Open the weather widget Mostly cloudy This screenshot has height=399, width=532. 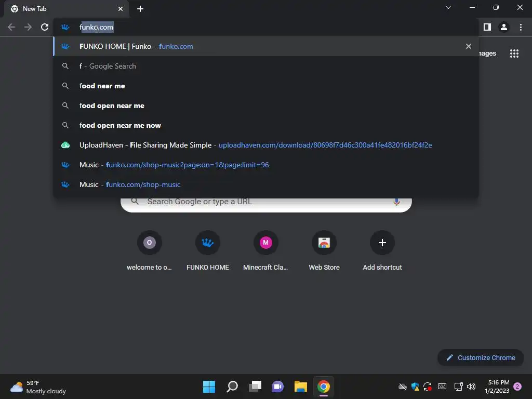pyautogui.click(x=38, y=387)
